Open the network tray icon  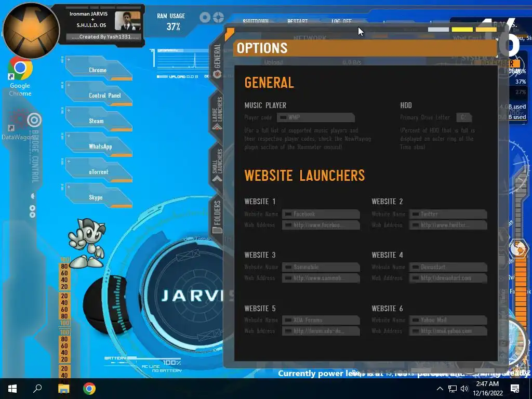pos(453,389)
